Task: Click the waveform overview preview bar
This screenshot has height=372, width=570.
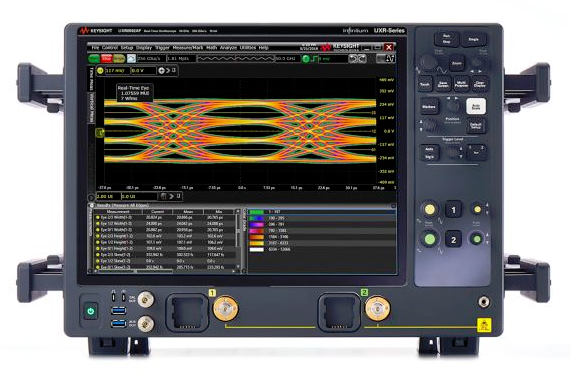Action: (x=235, y=59)
